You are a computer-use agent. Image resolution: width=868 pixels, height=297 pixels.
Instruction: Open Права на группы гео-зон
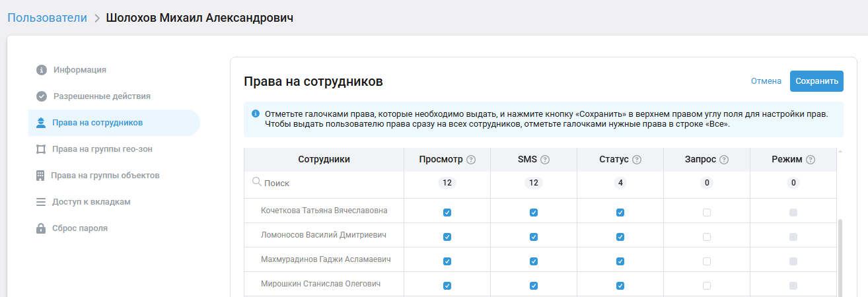tap(102, 149)
